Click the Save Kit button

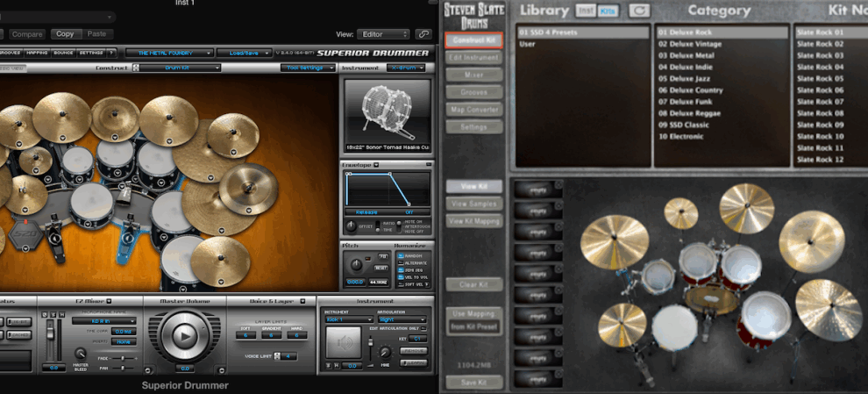pyautogui.click(x=473, y=383)
